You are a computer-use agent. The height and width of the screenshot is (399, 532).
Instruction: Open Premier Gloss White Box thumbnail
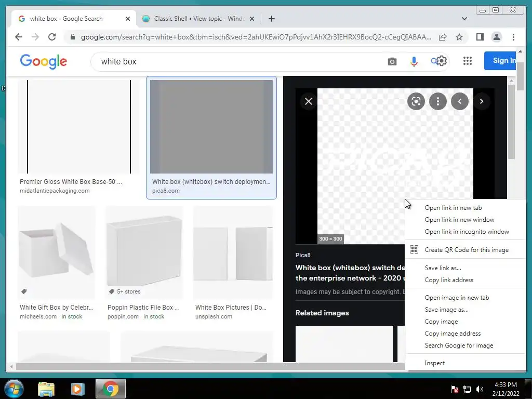pos(79,127)
